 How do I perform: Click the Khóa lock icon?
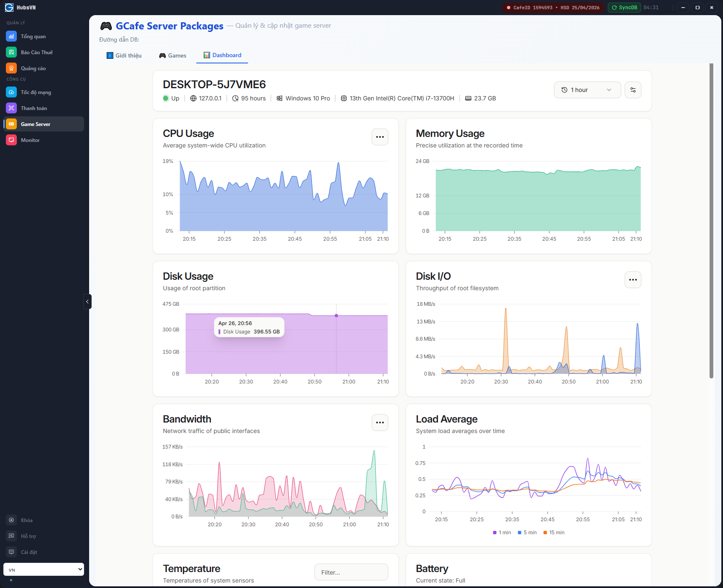(x=11, y=520)
